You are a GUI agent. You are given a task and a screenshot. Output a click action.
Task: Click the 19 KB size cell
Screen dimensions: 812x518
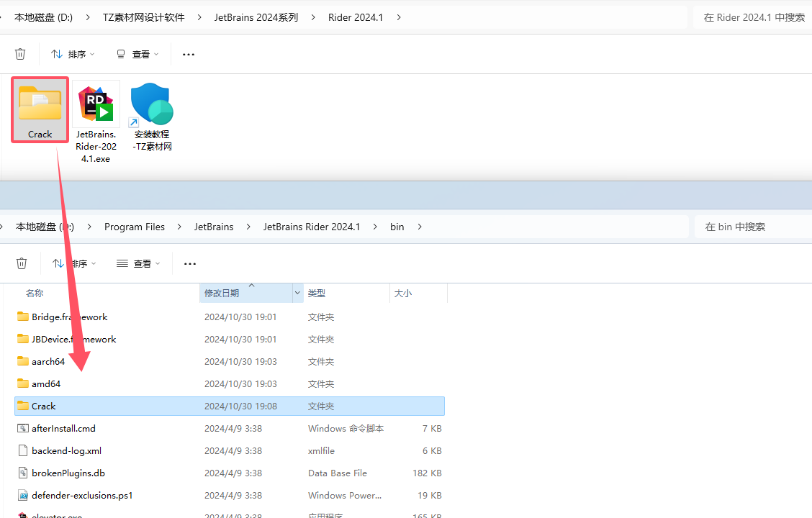click(x=430, y=495)
